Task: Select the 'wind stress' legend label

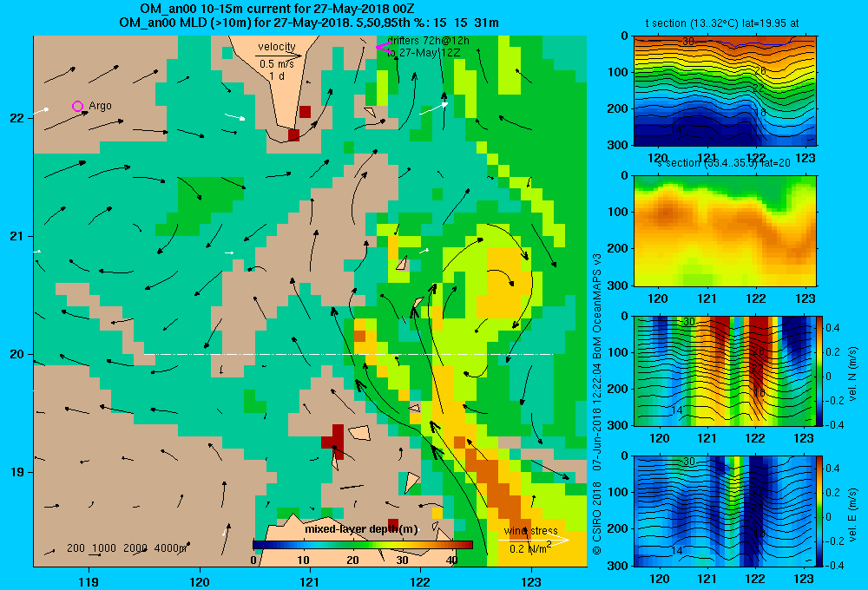Action: tap(531, 530)
